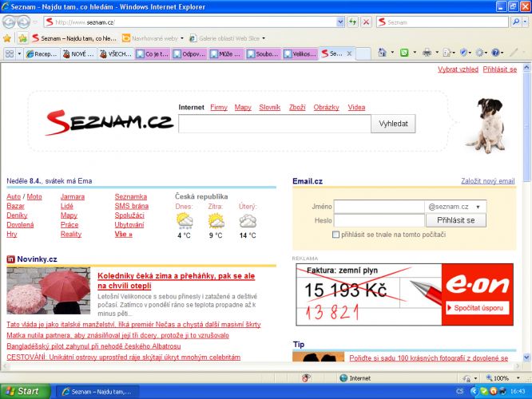This screenshot has height=399, width=532.
Task: Click the CS language indicator in taskbar
Action: [459, 391]
